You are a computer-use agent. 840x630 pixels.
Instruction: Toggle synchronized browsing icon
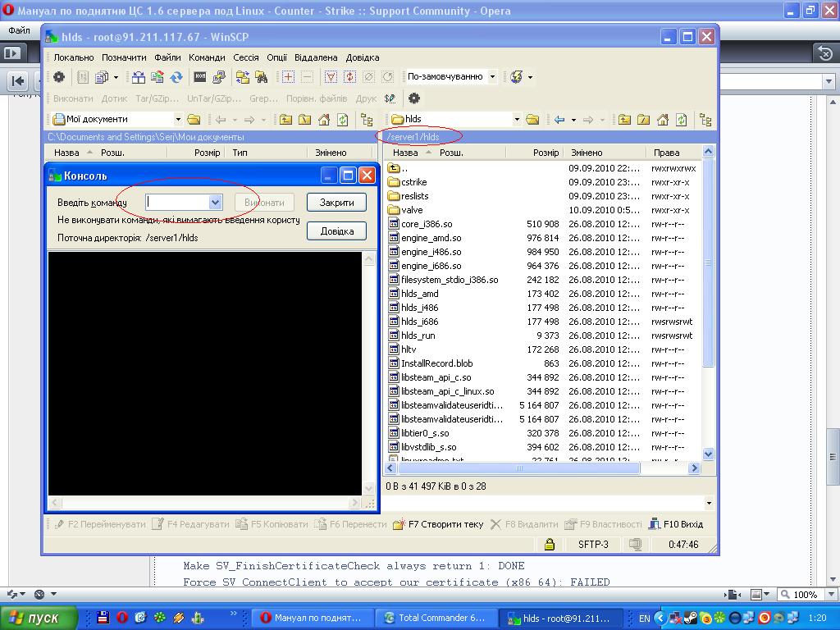coord(242,77)
